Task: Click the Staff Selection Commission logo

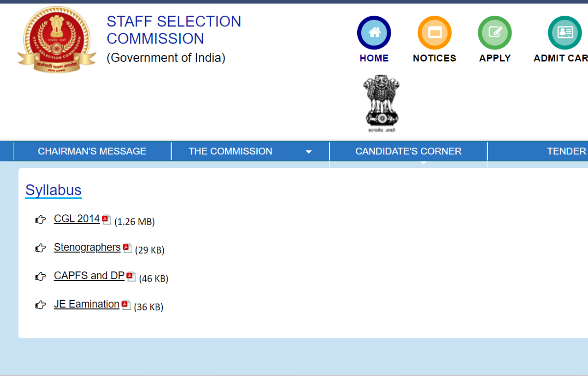Action: pyautogui.click(x=56, y=40)
